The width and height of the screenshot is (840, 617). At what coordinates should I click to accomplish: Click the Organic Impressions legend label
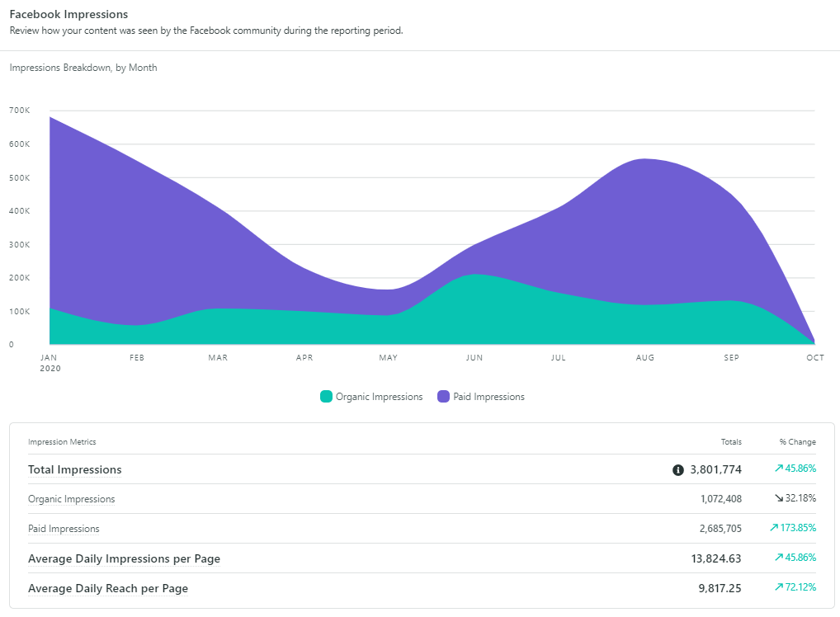(379, 397)
